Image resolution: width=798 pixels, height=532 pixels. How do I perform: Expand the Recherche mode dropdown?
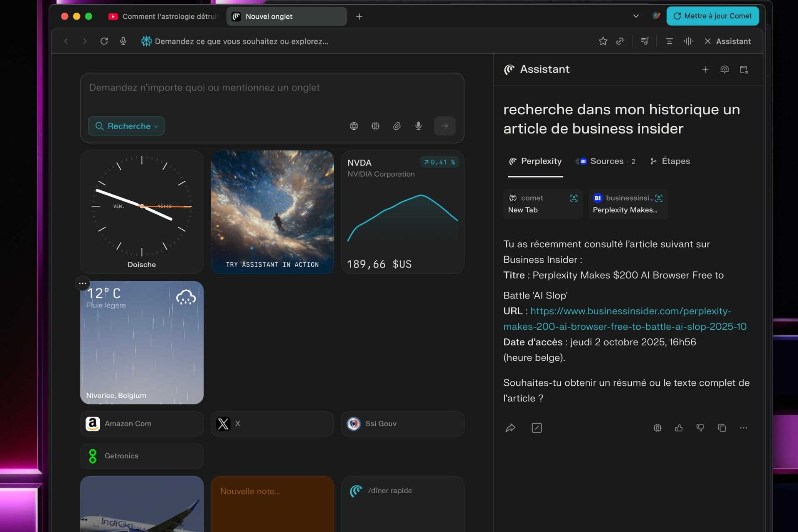126,126
